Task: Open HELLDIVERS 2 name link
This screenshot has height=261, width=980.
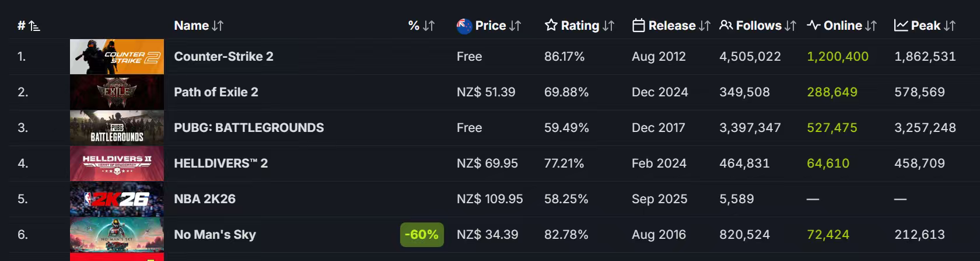Action: (220, 163)
